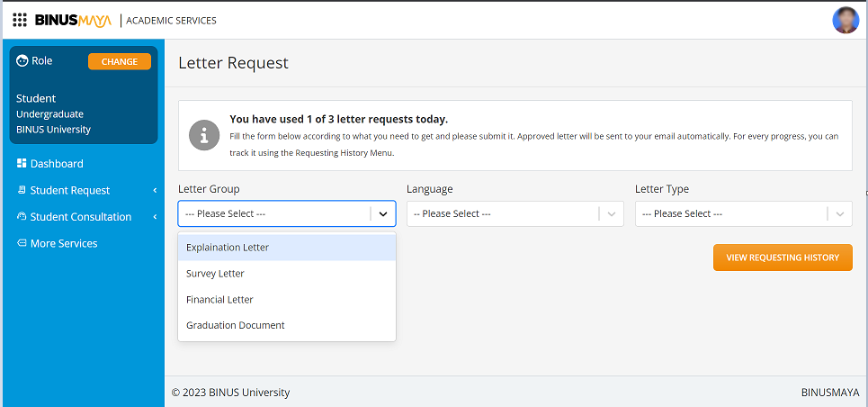Click the Student Request document icon
This screenshot has height=407, width=868.
pyautogui.click(x=22, y=190)
